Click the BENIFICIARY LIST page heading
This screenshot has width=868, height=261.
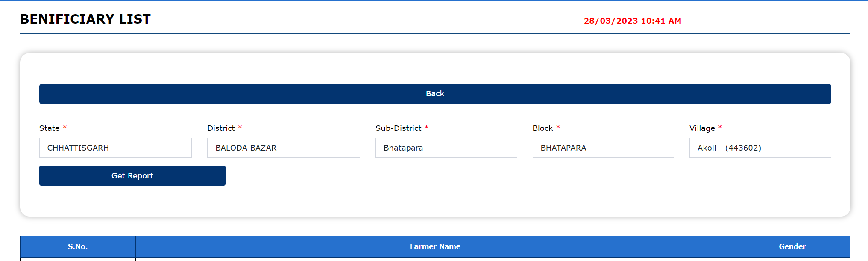[85, 19]
